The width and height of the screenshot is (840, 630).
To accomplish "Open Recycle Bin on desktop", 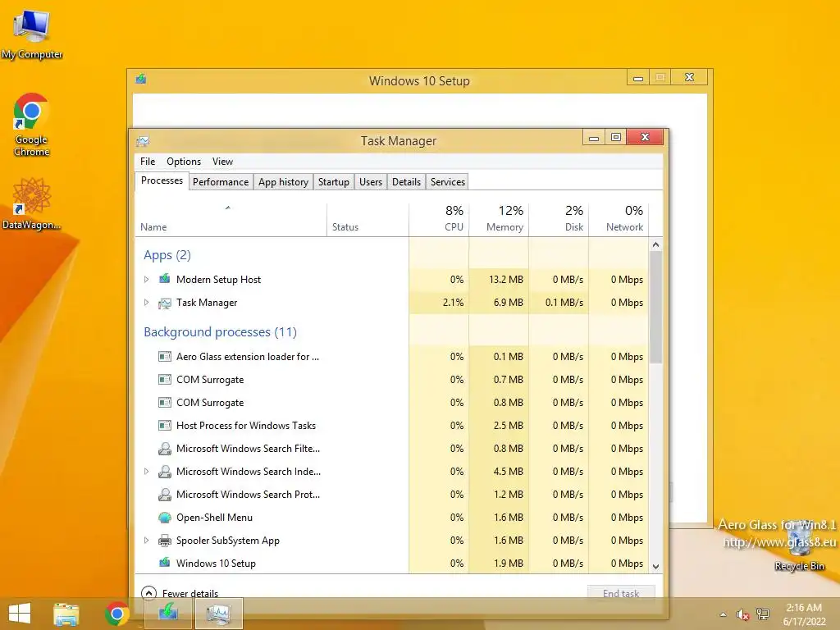I will click(799, 544).
